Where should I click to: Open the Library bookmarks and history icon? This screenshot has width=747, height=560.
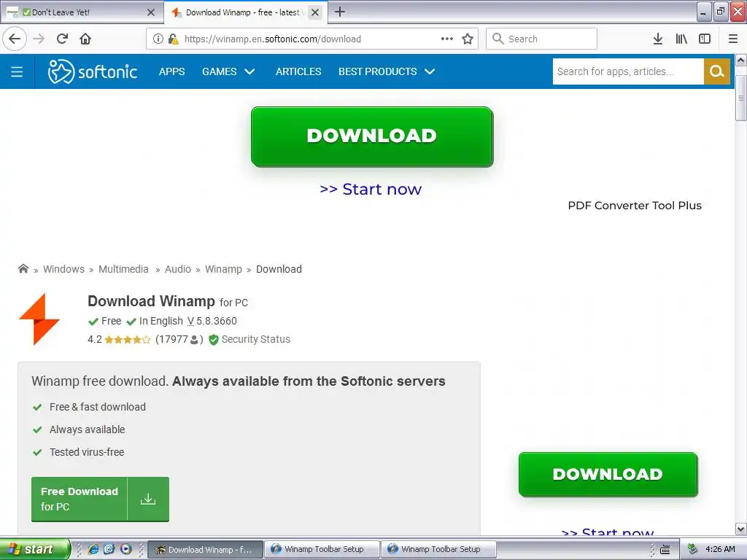click(681, 39)
